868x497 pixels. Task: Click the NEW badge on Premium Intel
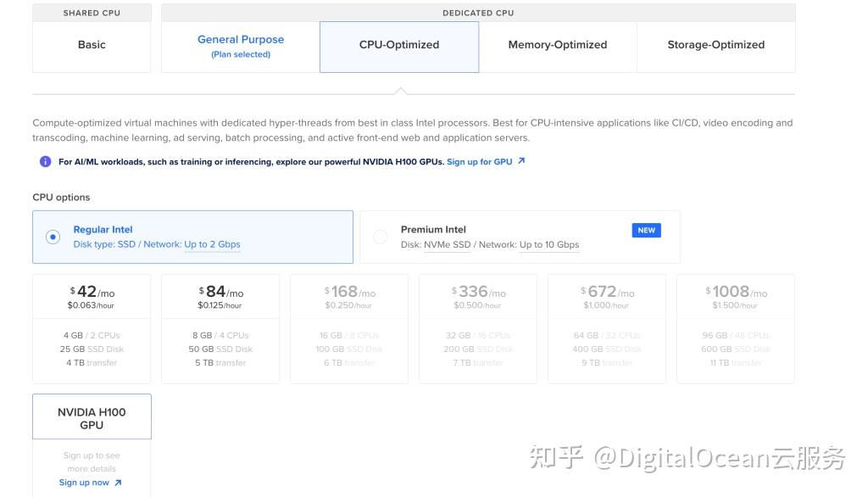647,230
